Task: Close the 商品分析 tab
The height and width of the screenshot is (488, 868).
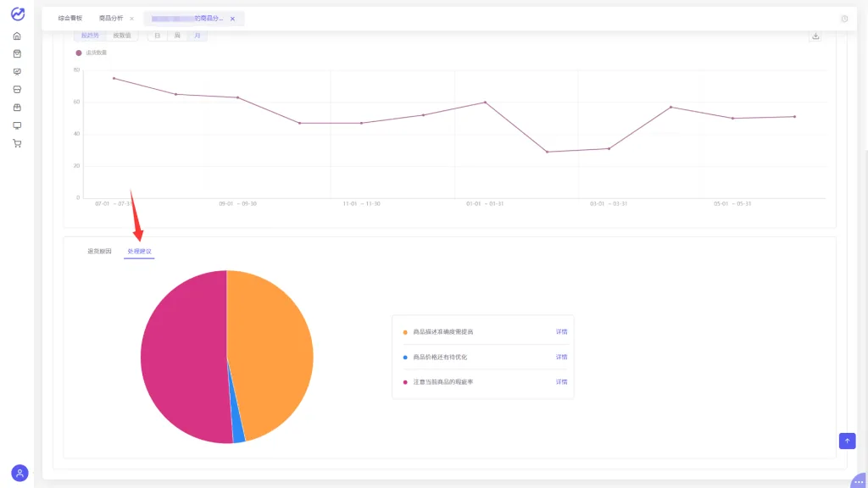Action: 131,19
